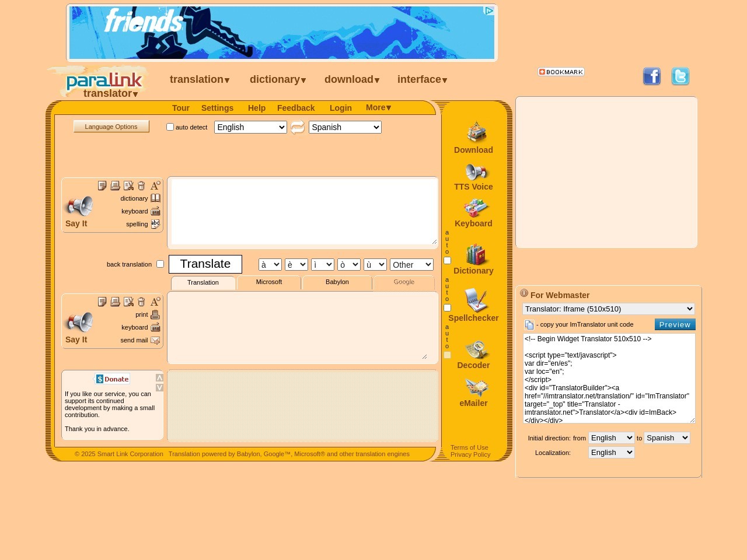Click in the source text input area
The height and width of the screenshot is (560, 747).
click(304, 212)
